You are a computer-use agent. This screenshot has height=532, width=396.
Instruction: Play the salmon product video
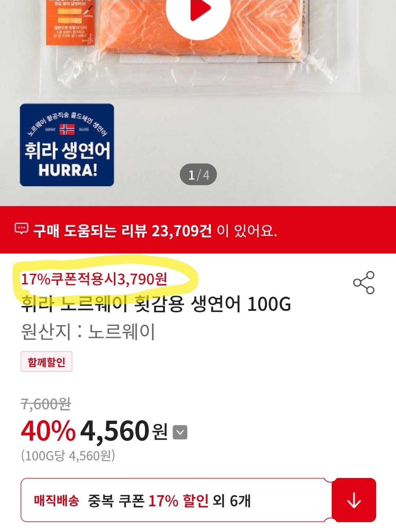pyautogui.click(x=198, y=9)
